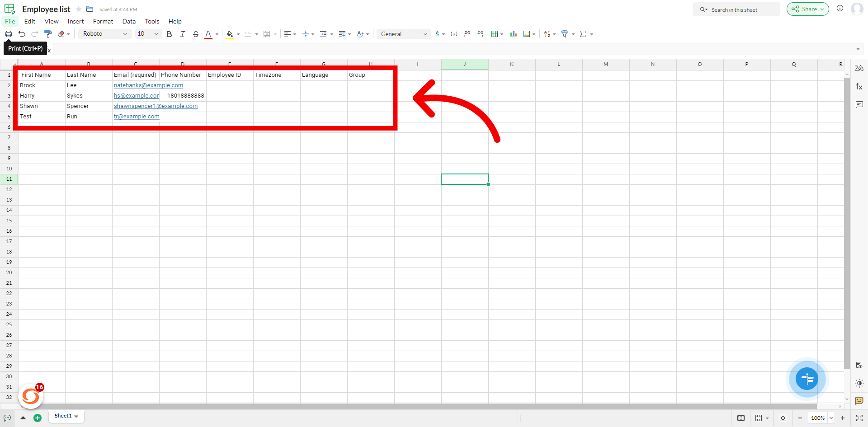The image size is (868, 427).
Task: Open the Insert menu
Action: click(x=76, y=21)
